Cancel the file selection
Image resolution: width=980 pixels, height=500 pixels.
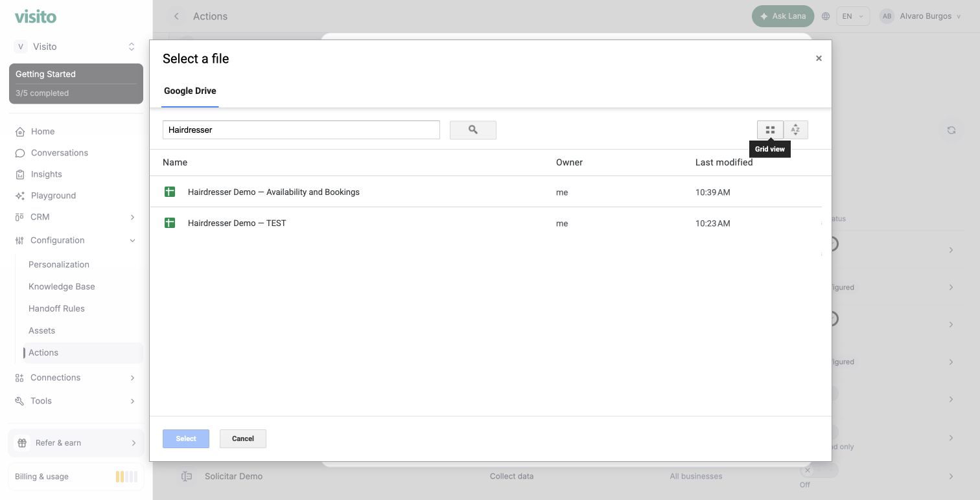pyautogui.click(x=243, y=438)
